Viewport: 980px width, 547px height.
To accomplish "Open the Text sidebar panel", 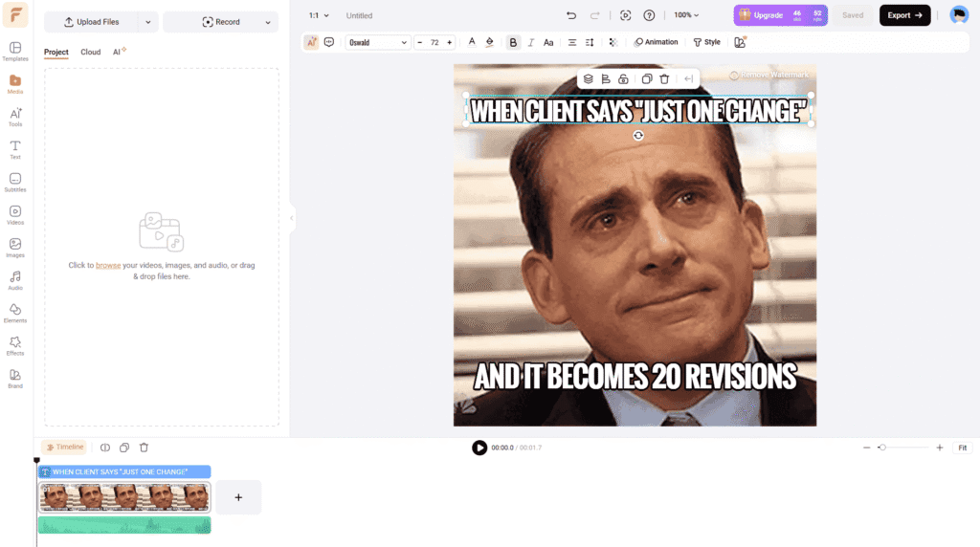I will click(x=15, y=150).
